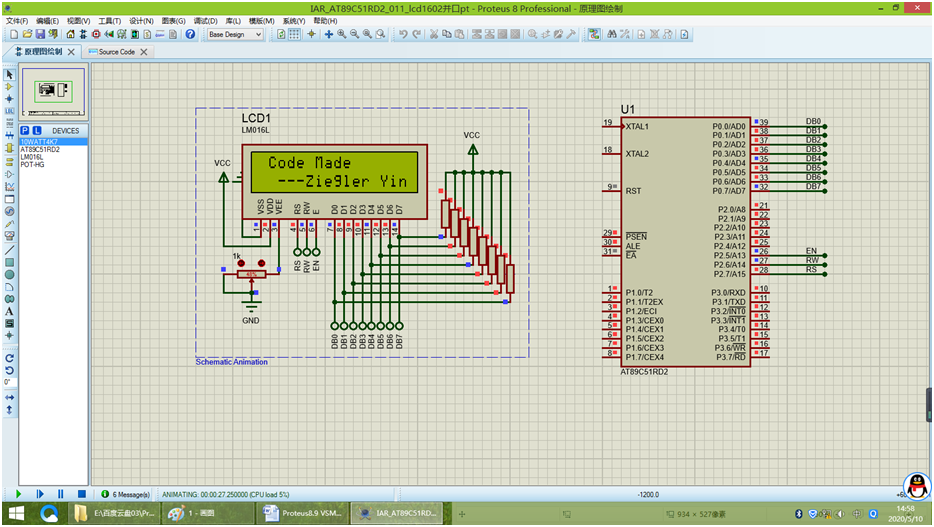Click the schematic overview thumbnail
The height and width of the screenshot is (527, 934).
click(54, 92)
